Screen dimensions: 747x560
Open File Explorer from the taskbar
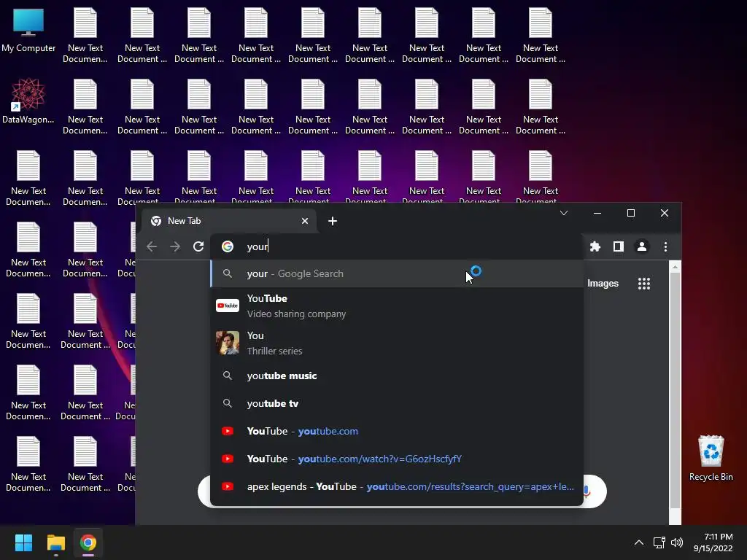(55, 542)
